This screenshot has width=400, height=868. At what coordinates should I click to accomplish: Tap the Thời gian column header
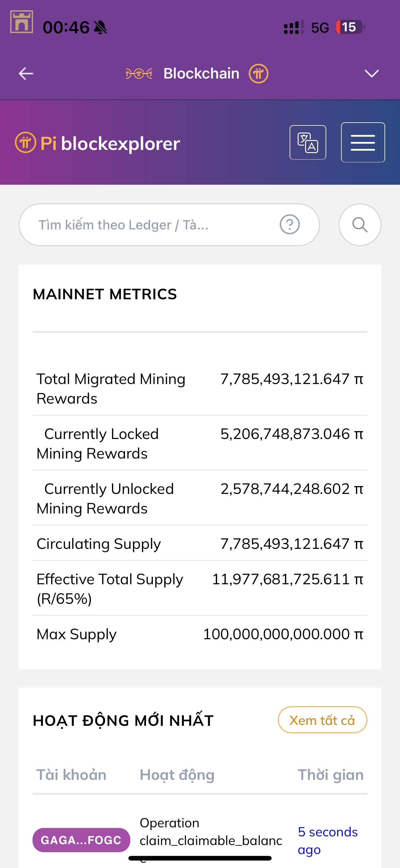coord(331,775)
